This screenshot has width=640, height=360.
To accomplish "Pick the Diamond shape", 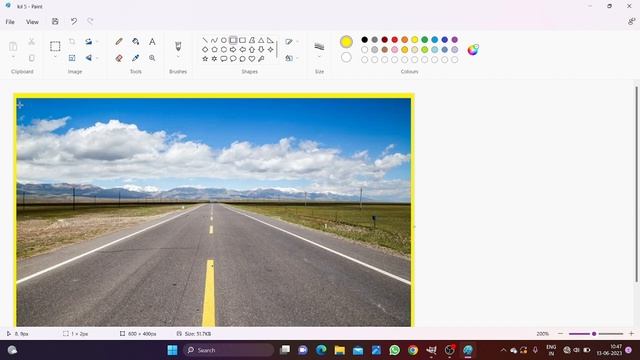I will (205, 49).
